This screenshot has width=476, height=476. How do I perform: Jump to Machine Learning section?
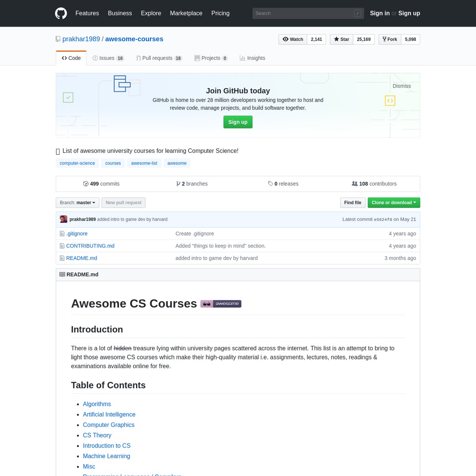coord(106,456)
